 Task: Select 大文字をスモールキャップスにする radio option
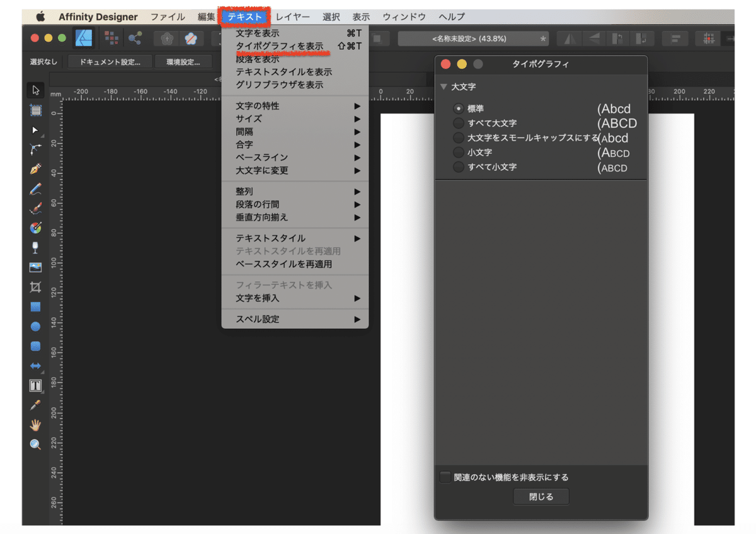pyautogui.click(x=459, y=137)
